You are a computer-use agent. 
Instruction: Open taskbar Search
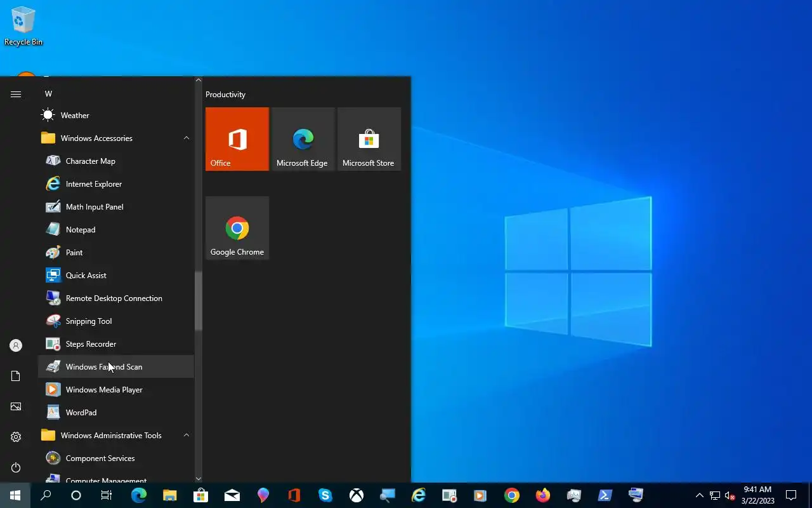(x=46, y=495)
